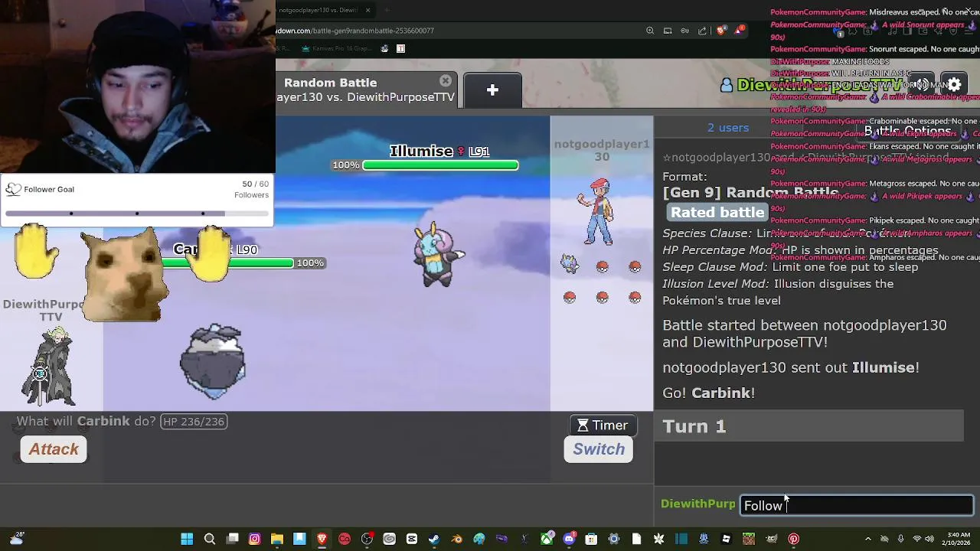
Task: Click the Switch button
Action: tap(599, 449)
